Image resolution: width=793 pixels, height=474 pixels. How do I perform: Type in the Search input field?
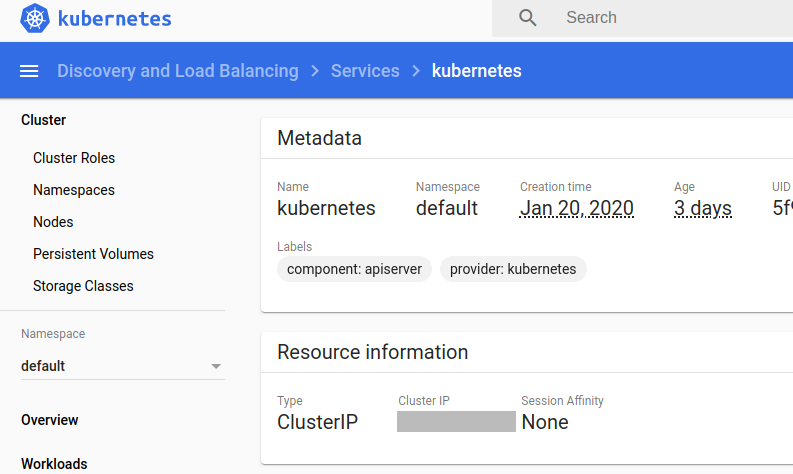click(670, 18)
